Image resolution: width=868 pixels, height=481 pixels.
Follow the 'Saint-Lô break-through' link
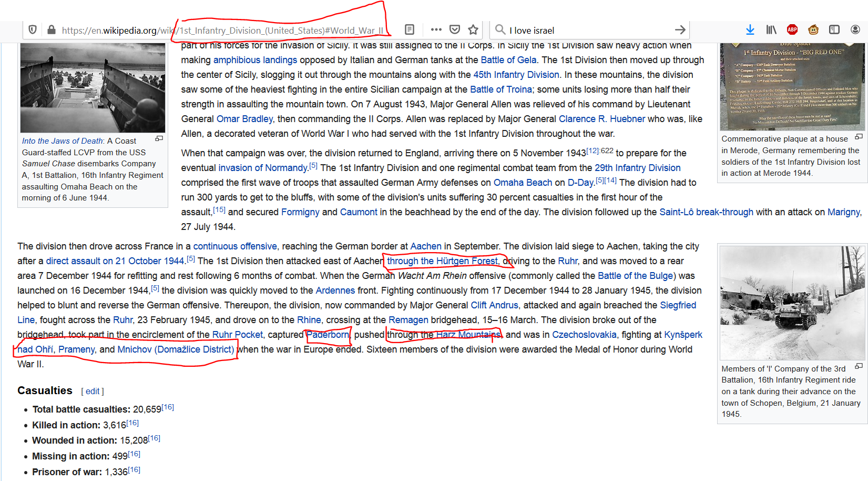pos(706,212)
